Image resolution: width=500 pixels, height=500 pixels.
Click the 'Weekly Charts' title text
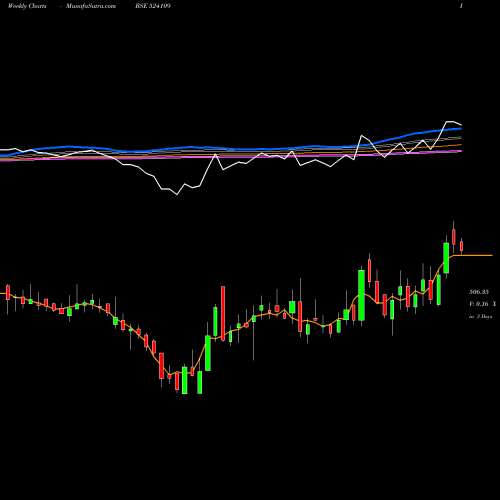[27, 6]
